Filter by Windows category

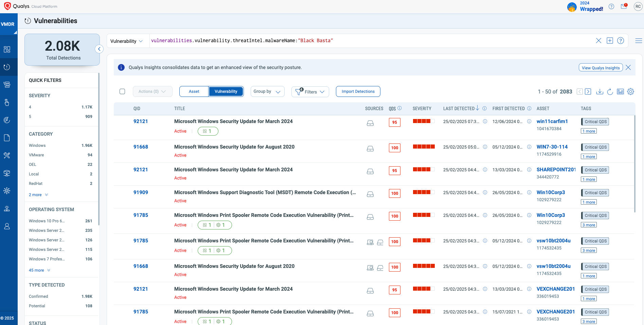[x=60, y=146]
